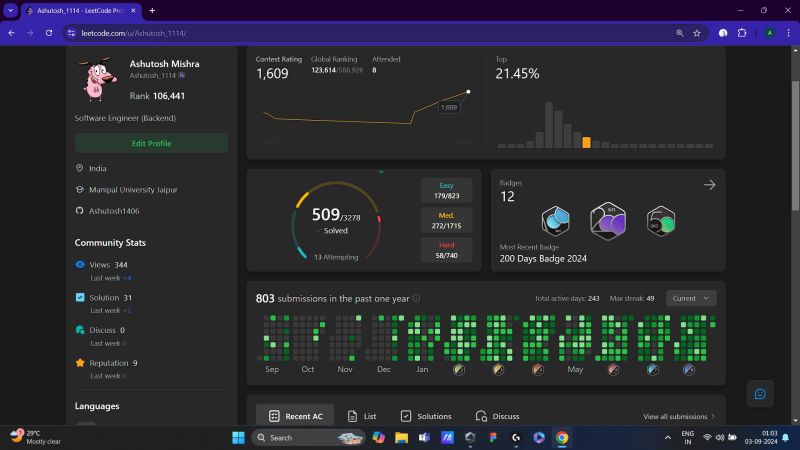Click the contest rating graph endpoint

[468, 92]
